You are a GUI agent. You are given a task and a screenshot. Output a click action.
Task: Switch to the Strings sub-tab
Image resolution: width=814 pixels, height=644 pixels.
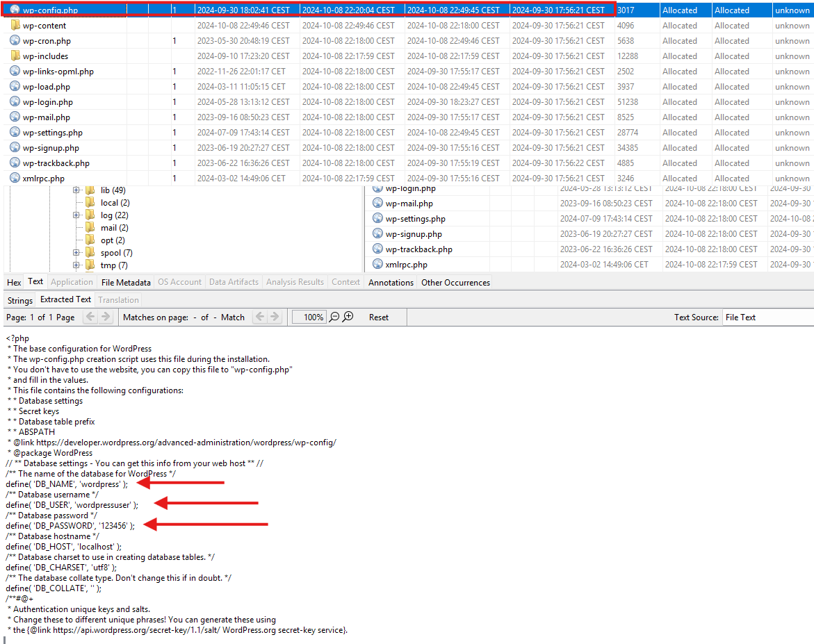(20, 300)
